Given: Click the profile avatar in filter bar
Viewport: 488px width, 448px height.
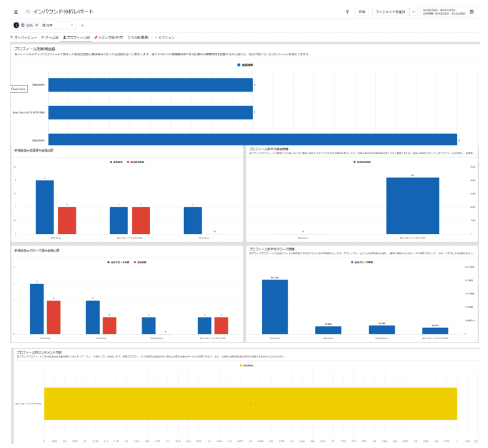Looking at the screenshot, I should click(x=15, y=25).
